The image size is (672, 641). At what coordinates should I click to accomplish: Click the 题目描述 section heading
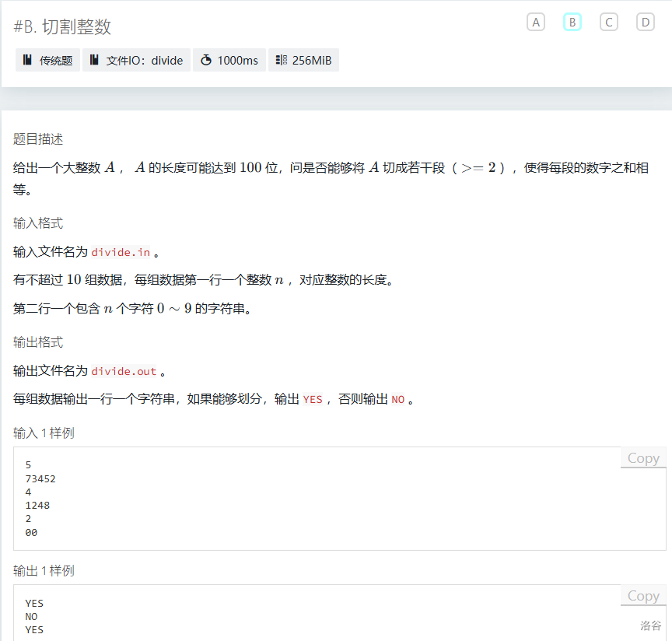click(38, 139)
